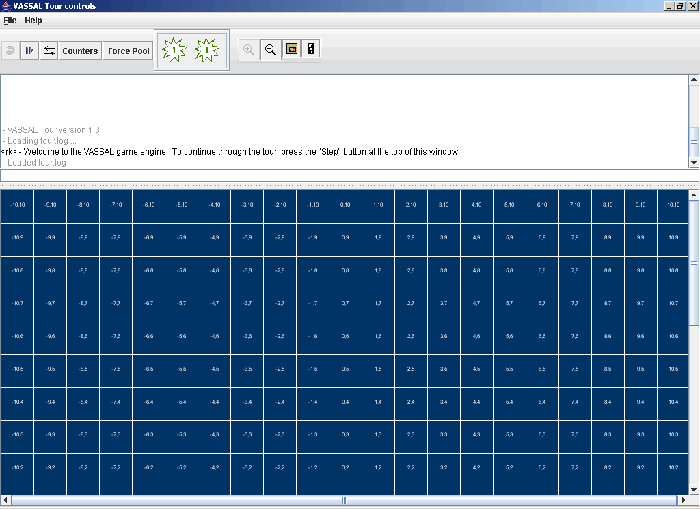The image size is (700, 509).
Task: Click the 'Welcome to the VASSAL game engine' message
Action: [x=230, y=151]
